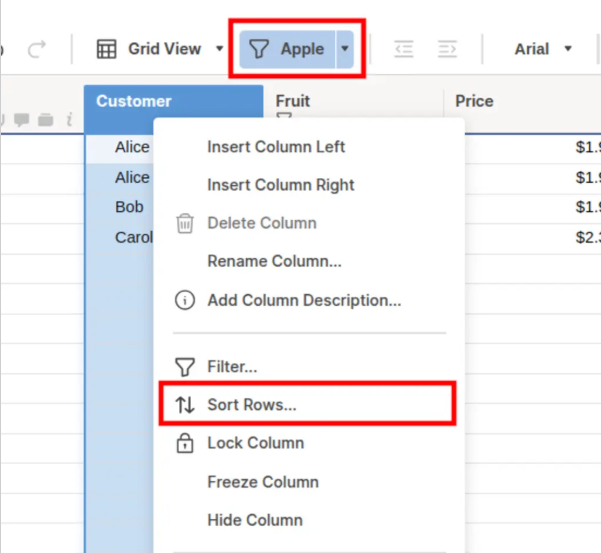Click sort arrows icon beside Sort Rows

point(185,404)
